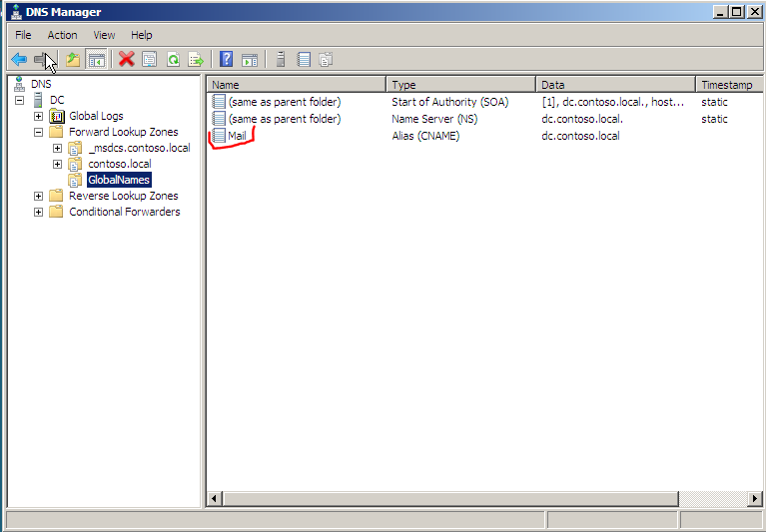
Task: Open Help with blue question mark icon
Action: pyautogui.click(x=226, y=60)
